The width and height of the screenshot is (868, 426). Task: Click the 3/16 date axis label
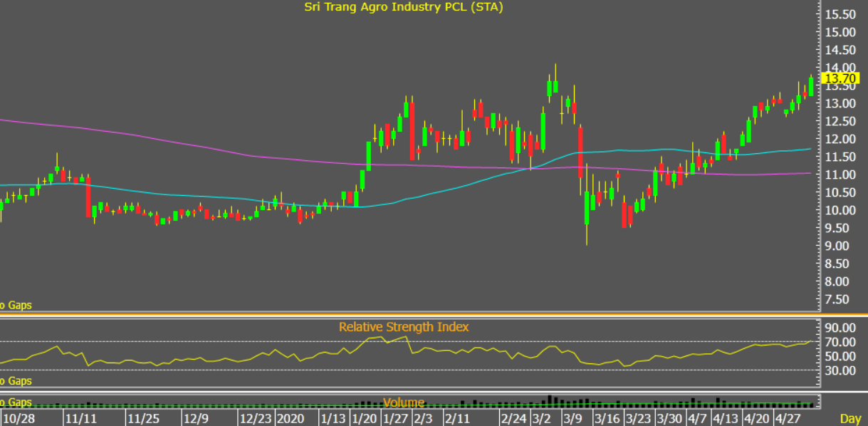(x=608, y=418)
